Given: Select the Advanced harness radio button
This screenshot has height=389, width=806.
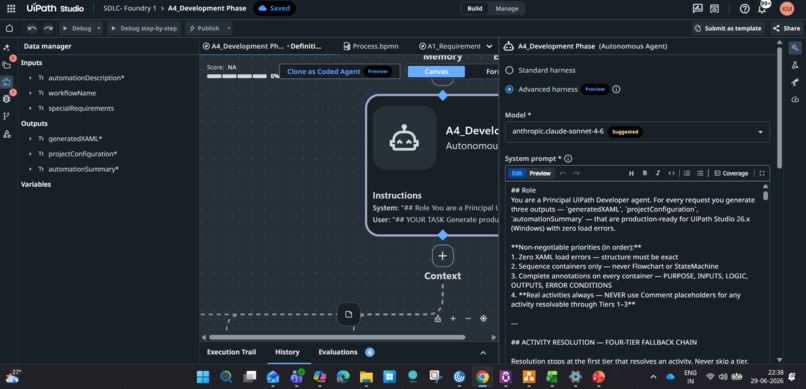Looking at the screenshot, I should [509, 89].
